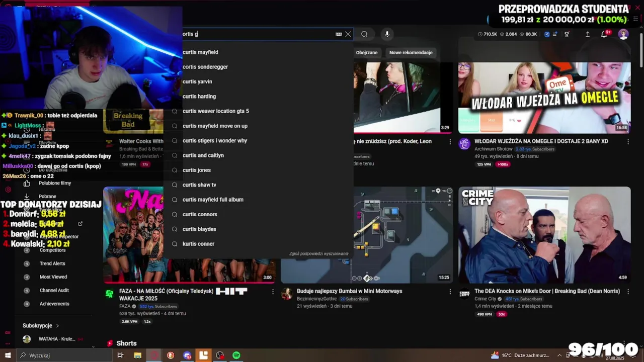Viewport: 644px width, 362px height.
Task: Click the 2,684 views stat
Action: click(508, 34)
